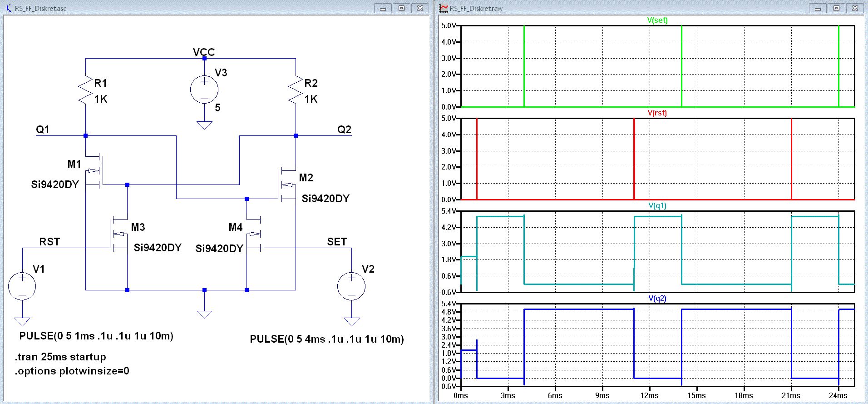Click the V(set) trace label
Viewport: 868px width, 404px height.
pyautogui.click(x=657, y=20)
